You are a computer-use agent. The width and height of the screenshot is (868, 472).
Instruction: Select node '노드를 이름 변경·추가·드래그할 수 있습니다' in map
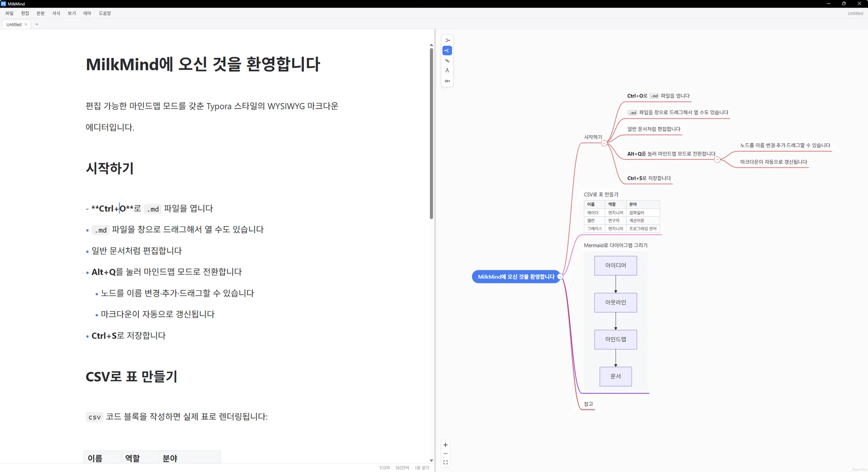pyautogui.click(x=785, y=146)
